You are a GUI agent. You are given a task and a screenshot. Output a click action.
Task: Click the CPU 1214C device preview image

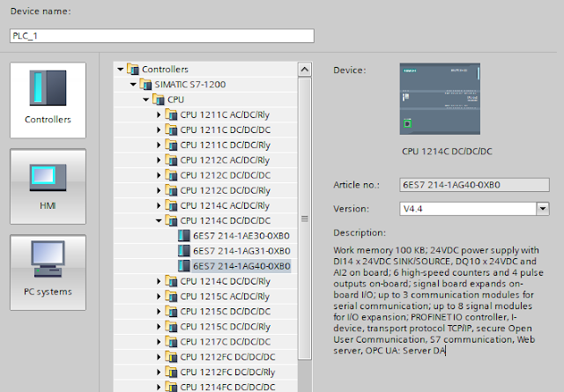pos(440,99)
